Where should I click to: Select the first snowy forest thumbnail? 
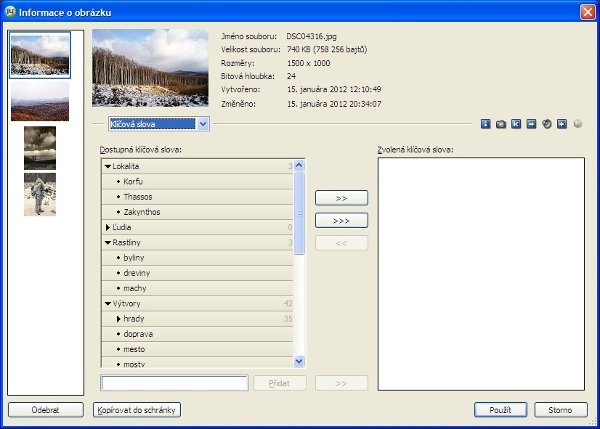pyautogui.click(x=40, y=56)
